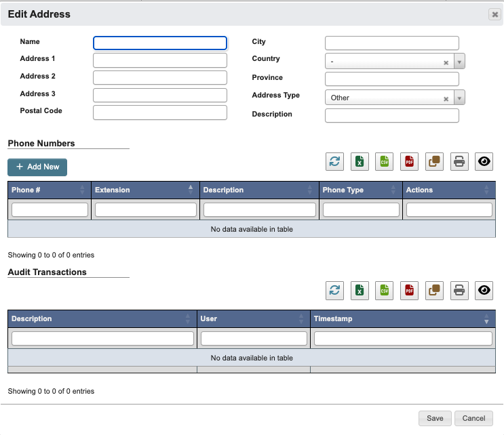Filter Audit Transactions by Description box
Screen dimensions: 504x435
[x=103, y=338]
